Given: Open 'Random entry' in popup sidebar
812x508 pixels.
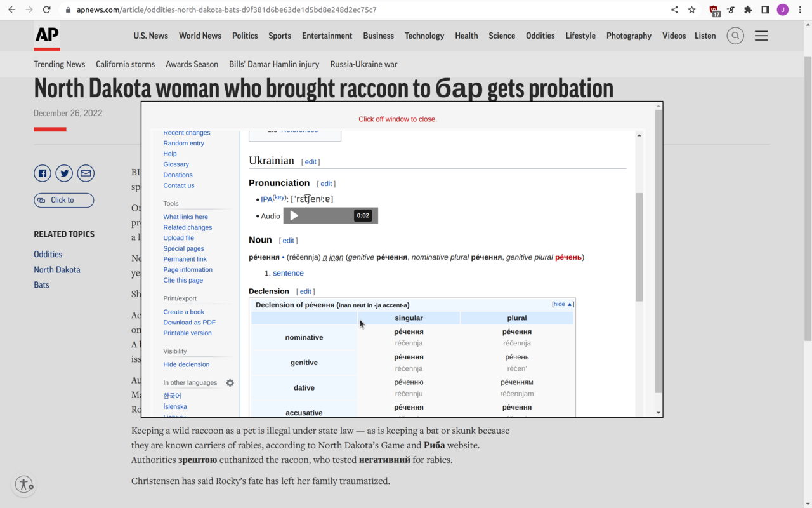Looking at the screenshot, I should click(183, 144).
